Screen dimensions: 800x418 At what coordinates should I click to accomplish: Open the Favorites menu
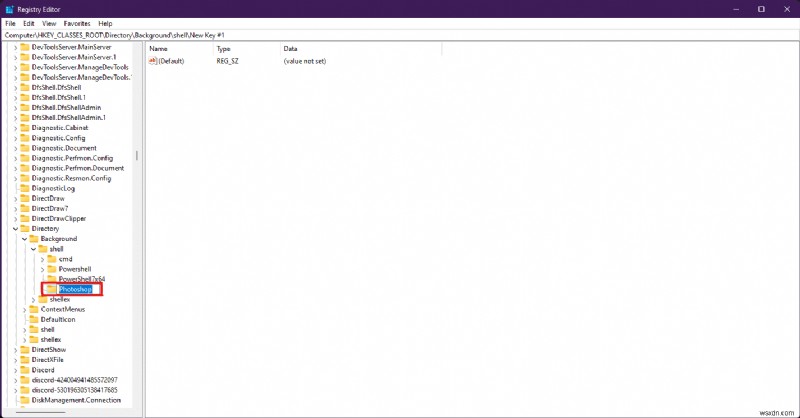pyautogui.click(x=77, y=23)
